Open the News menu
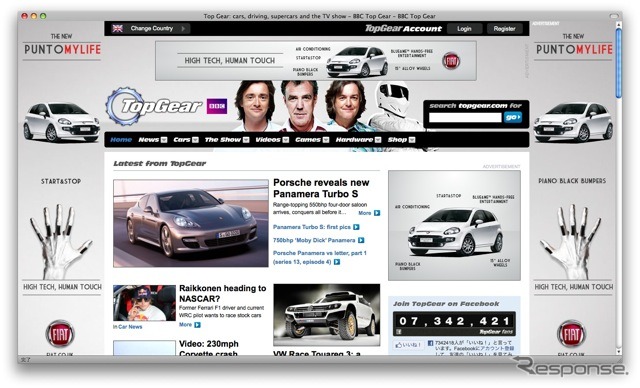 pos(149,140)
